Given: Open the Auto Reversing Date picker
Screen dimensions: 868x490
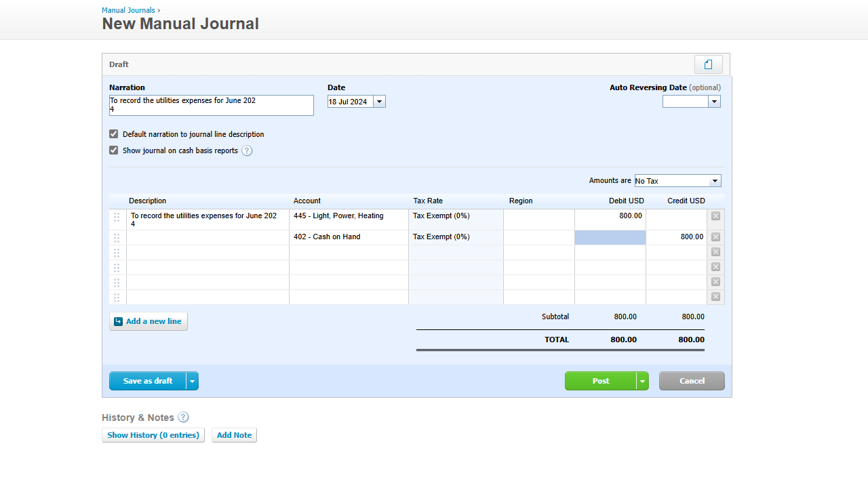Looking at the screenshot, I should tap(713, 102).
